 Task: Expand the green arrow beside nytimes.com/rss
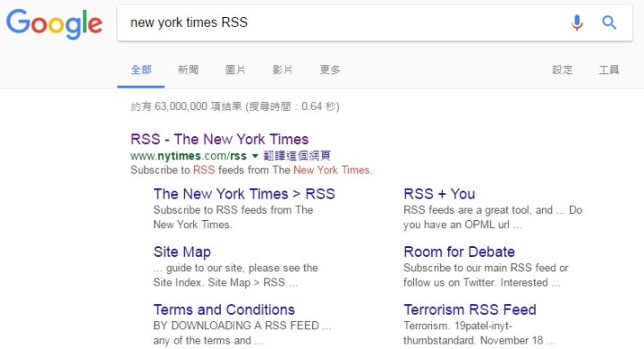255,156
